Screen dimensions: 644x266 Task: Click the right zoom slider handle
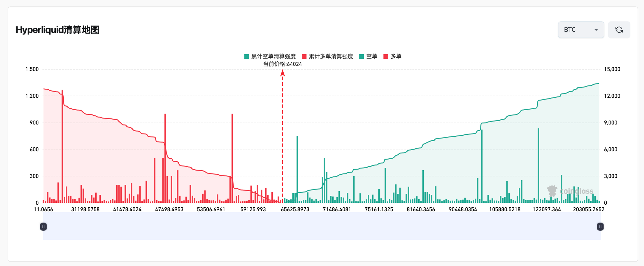[x=600, y=227]
